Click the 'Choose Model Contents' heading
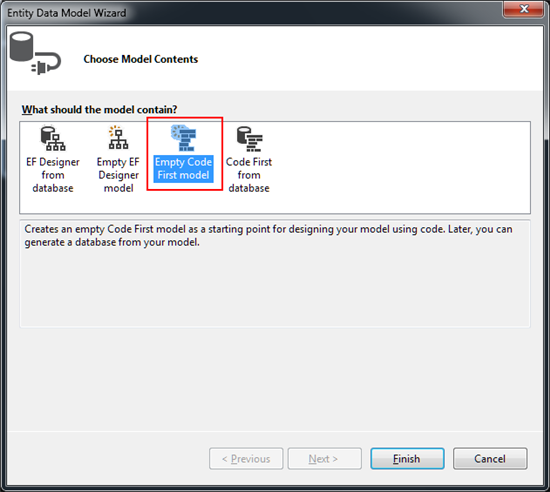This screenshot has height=492, width=550. click(141, 59)
